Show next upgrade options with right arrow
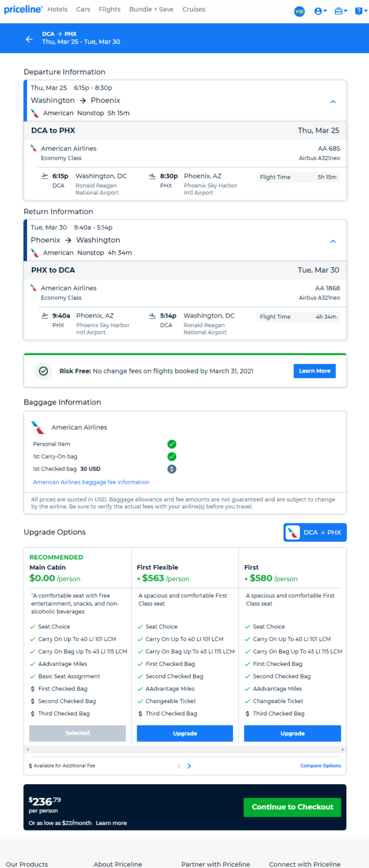This screenshot has height=868, width=369. (189, 766)
